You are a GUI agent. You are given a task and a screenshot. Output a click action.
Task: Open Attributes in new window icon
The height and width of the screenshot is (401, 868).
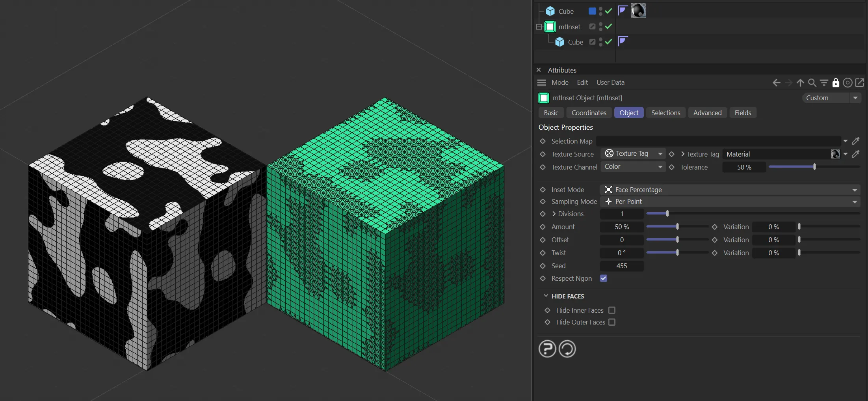click(860, 83)
